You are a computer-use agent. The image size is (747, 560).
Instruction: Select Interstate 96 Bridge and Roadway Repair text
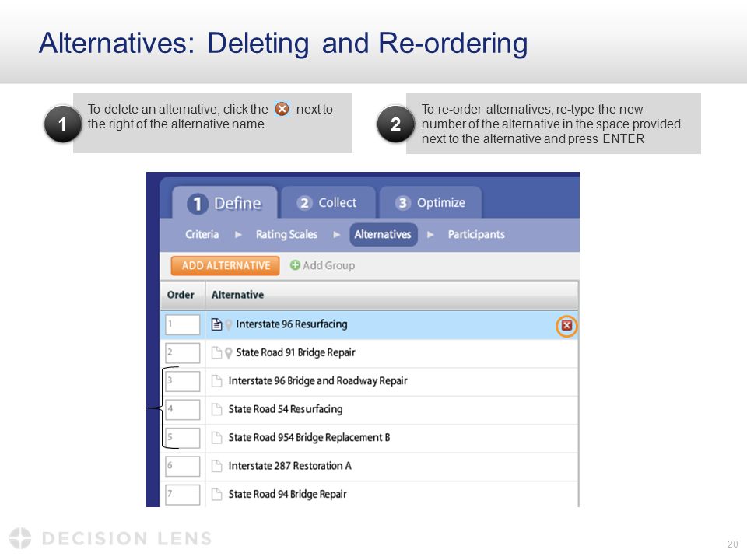click(317, 381)
